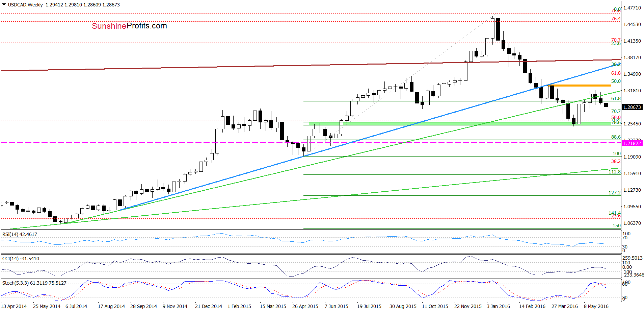Click the OHLC value 1.29412 in the chart header
The image size is (644, 311).
click(54, 5)
